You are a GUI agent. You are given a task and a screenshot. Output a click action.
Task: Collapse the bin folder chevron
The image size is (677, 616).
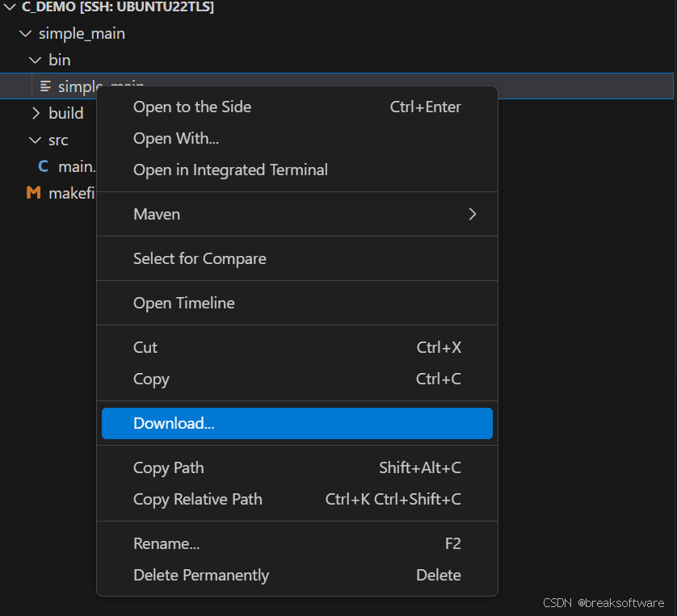[x=35, y=61]
